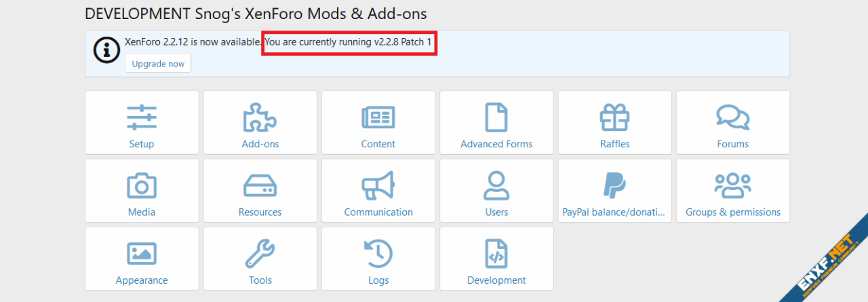Open the Tools wrench icon
Image resolution: width=868 pixels, height=302 pixels.
pos(260,253)
